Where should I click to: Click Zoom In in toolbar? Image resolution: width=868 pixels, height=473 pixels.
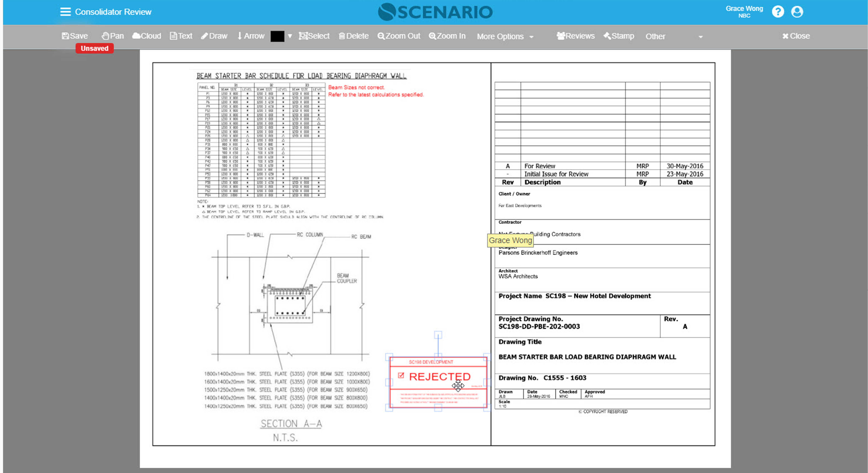[x=447, y=36]
